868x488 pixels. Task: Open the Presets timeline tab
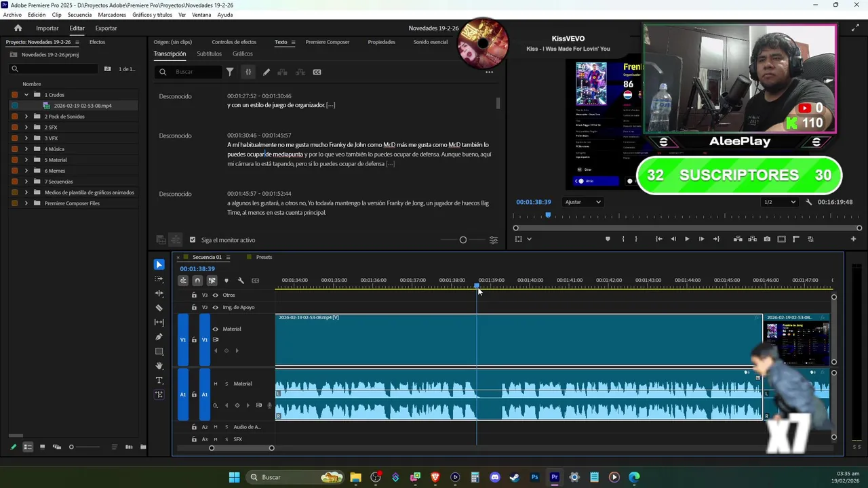click(264, 258)
